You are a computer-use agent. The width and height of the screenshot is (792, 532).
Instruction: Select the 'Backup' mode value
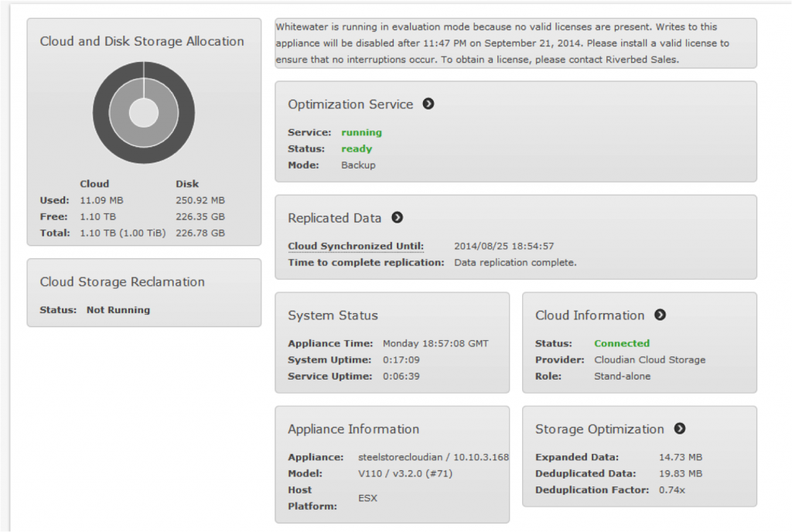click(x=358, y=165)
